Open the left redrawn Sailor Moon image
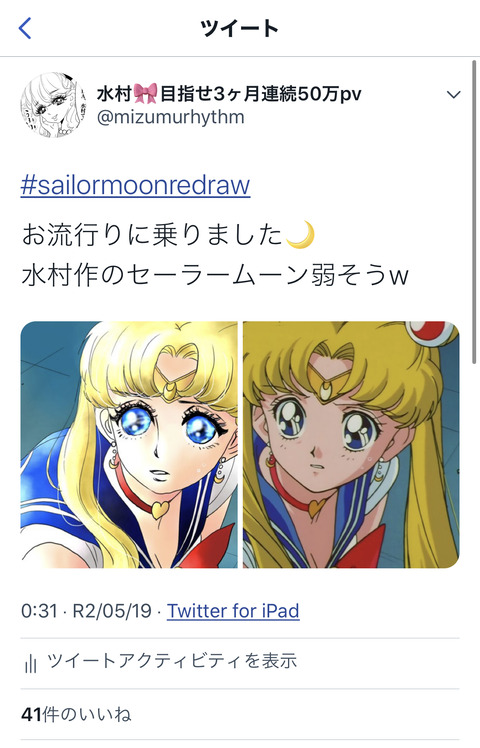Image resolution: width=480 pixels, height=748 pixels. click(129, 445)
